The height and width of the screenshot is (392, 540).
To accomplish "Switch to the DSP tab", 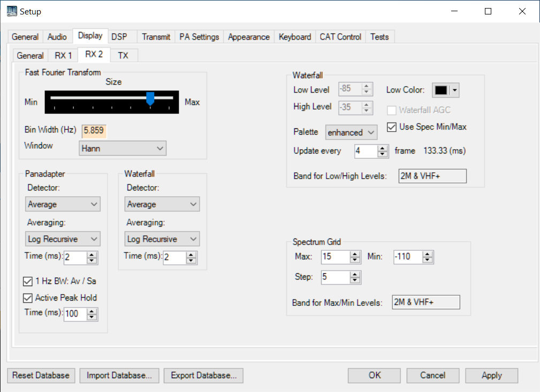I will [x=119, y=37].
